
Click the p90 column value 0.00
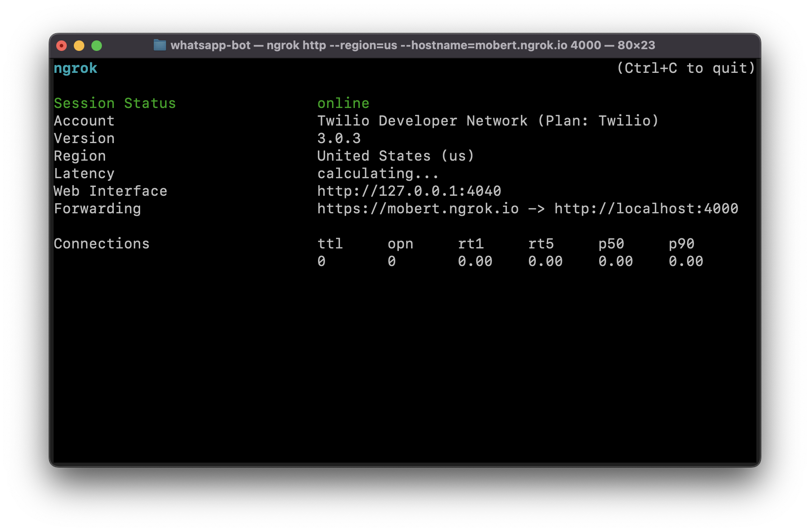pyautogui.click(x=686, y=262)
